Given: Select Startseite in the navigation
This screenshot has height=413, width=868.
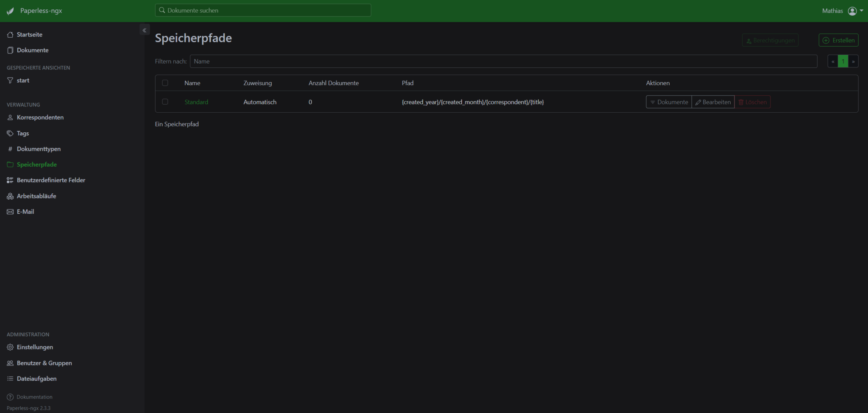Looking at the screenshot, I should pyautogui.click(x=29, y=34).
